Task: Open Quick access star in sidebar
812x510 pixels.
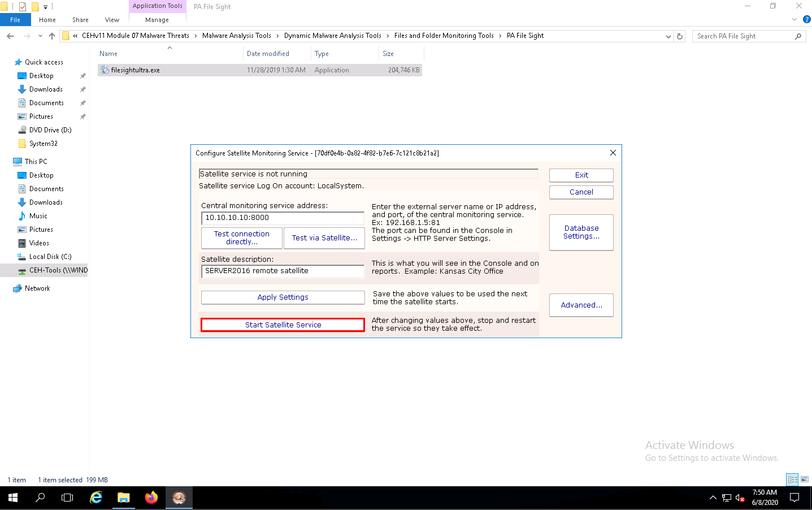Action: (x=18, y=62)
